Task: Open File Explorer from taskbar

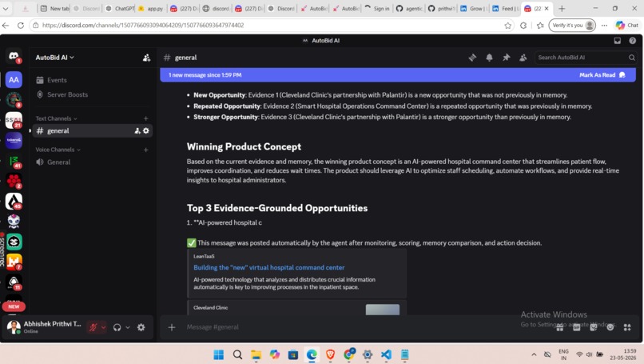Action: [256, 354]
